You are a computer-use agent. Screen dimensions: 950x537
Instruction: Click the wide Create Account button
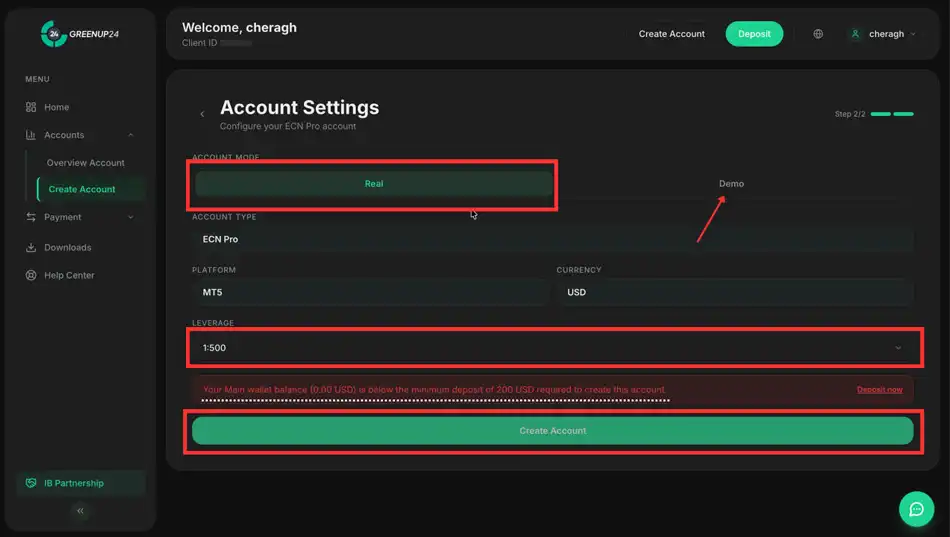click(553, 431)
